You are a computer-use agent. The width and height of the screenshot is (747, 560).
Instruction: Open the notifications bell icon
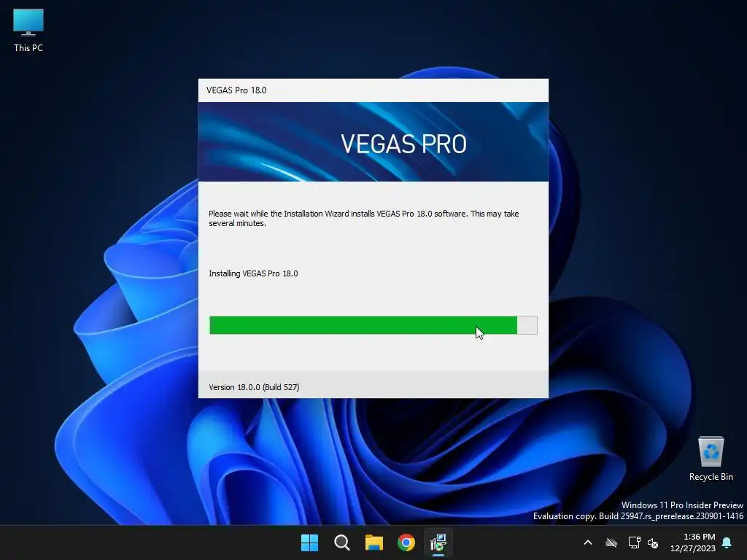(x=727, y=542)
